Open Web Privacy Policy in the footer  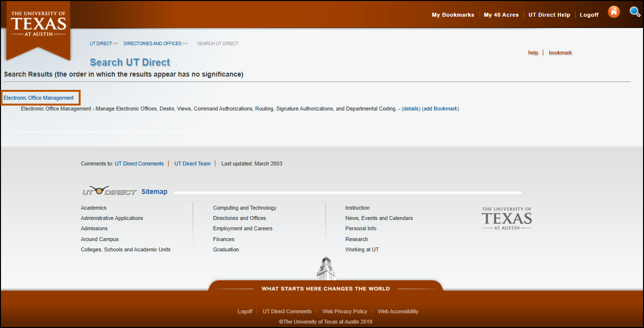(x=345, y=311)
